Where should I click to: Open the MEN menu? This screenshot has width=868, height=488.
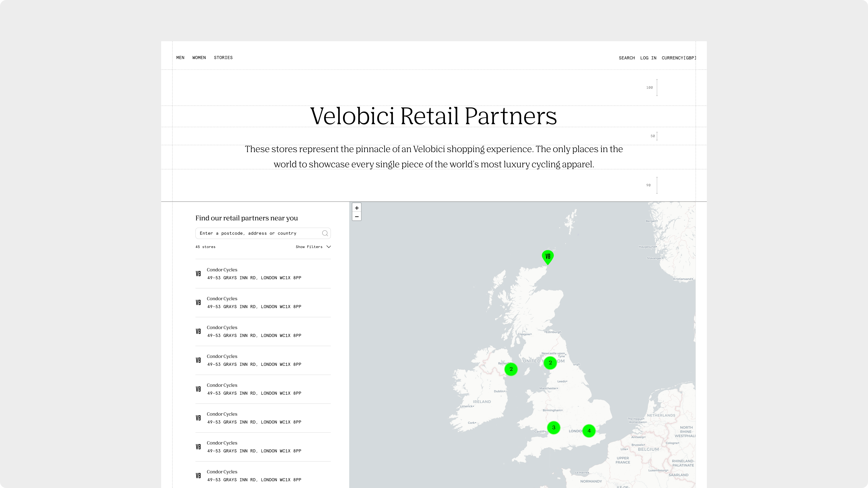(180, 58)
